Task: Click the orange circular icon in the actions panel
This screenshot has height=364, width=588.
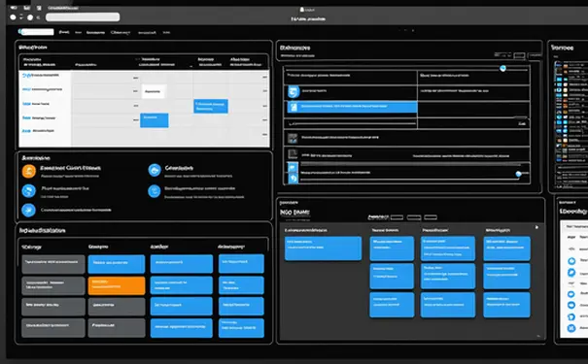Action: (29, 171)
